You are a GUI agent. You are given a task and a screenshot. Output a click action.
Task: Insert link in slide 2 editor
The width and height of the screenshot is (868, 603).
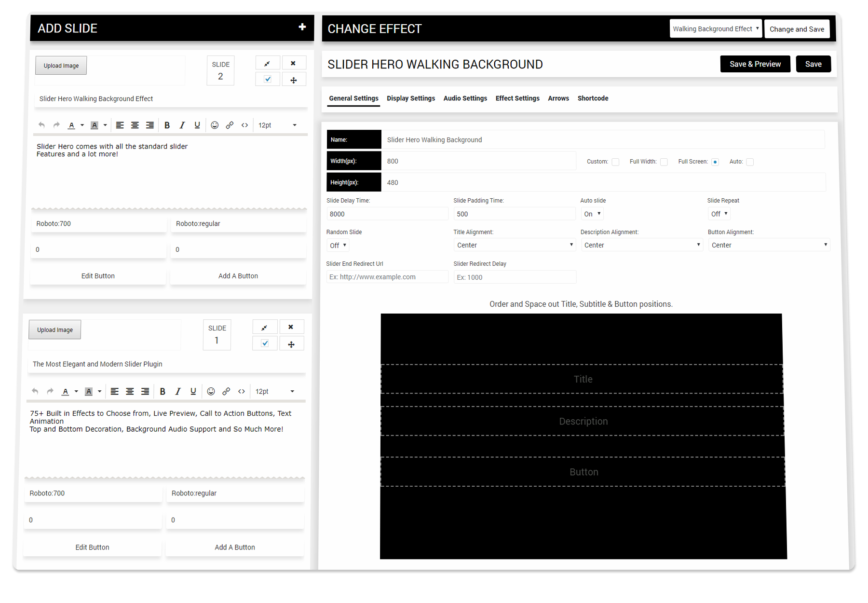click(x=230, y=125)
